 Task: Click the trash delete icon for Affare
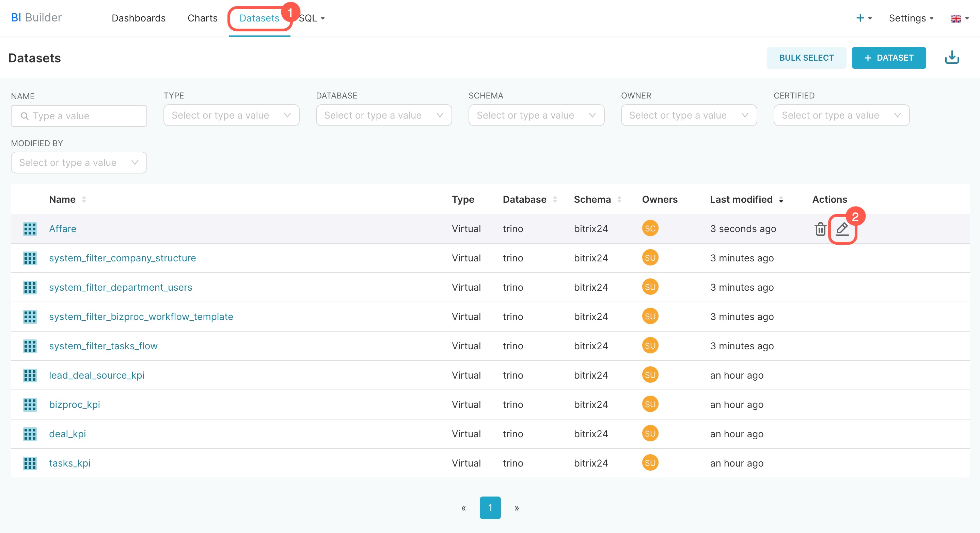click(x=820, y=229)
